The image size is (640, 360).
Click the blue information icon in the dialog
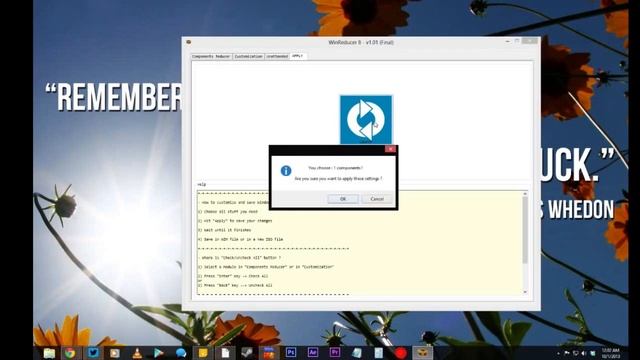click(x=286, y=171)
